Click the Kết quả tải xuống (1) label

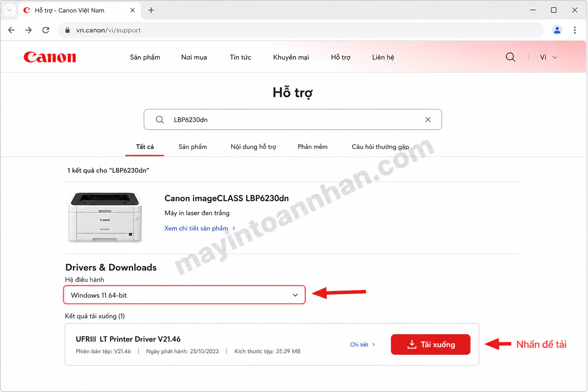(95, 316)
